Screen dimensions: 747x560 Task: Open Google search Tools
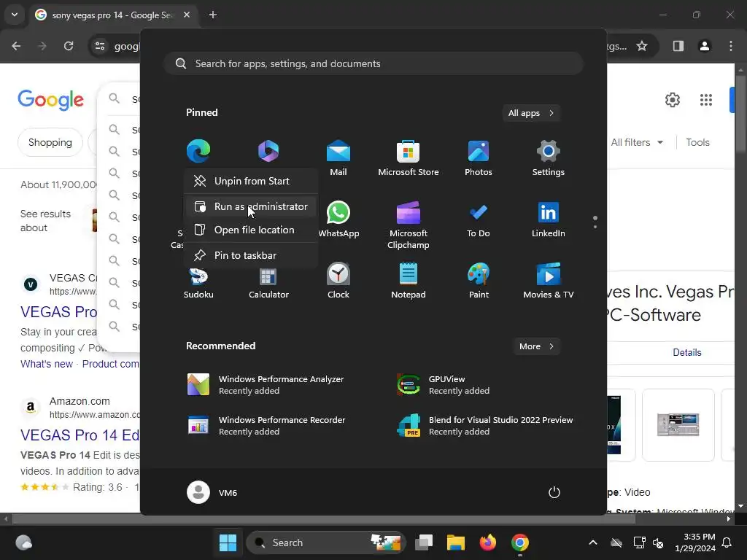tap(697, 142)
